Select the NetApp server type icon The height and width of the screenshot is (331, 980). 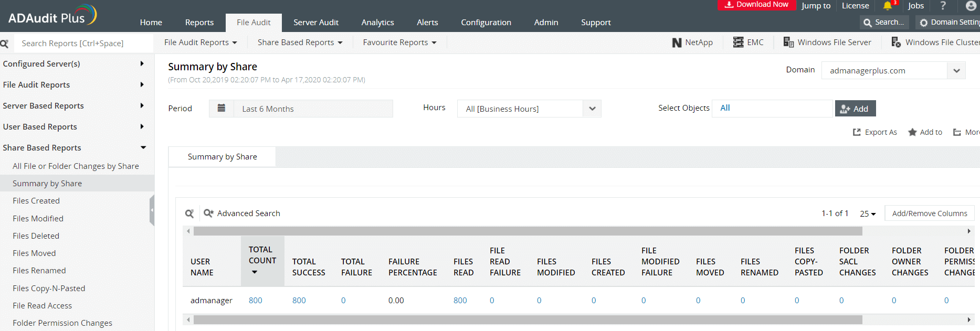(x=677, y=42)
